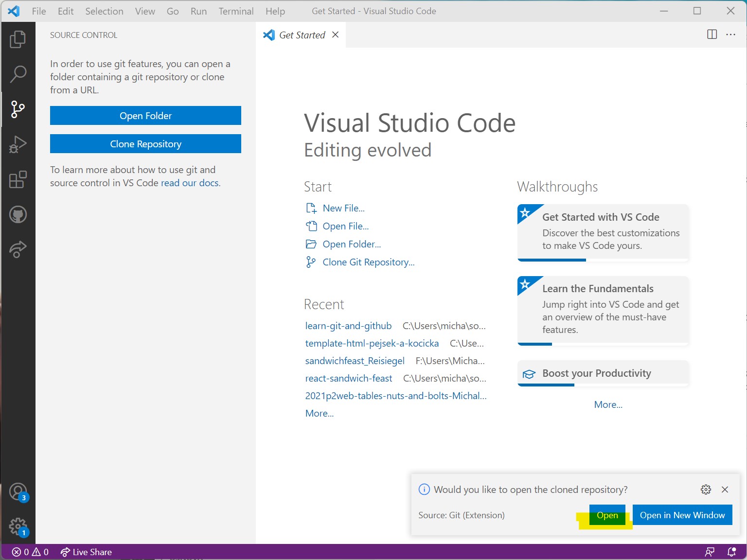Viewport: 747px width, 560px height.
Task: Show errors and warnings in status bar
Action: (x=30, y=552)
